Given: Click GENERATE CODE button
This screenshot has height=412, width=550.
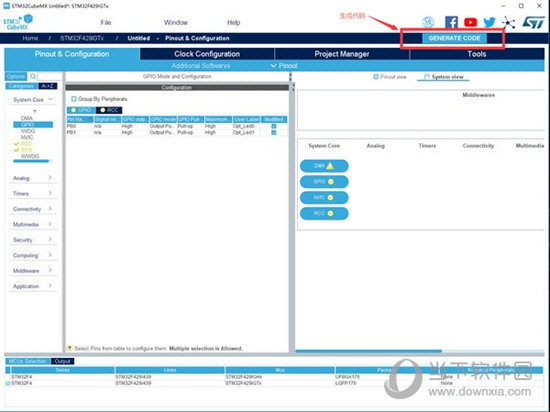Looking at the screenshot, I should click(454, 38).
